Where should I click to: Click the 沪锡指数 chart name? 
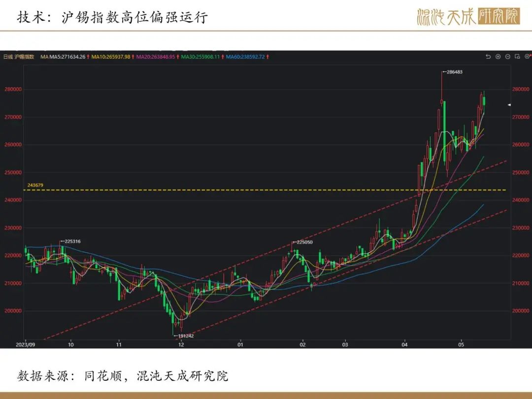tap(25, 57)
